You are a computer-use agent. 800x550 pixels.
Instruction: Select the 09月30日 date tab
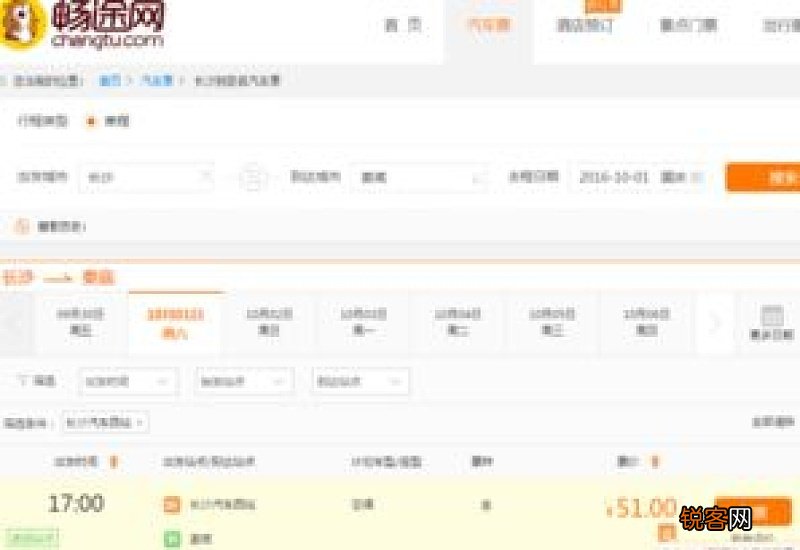pyautogui.click(x=81, y=322)
